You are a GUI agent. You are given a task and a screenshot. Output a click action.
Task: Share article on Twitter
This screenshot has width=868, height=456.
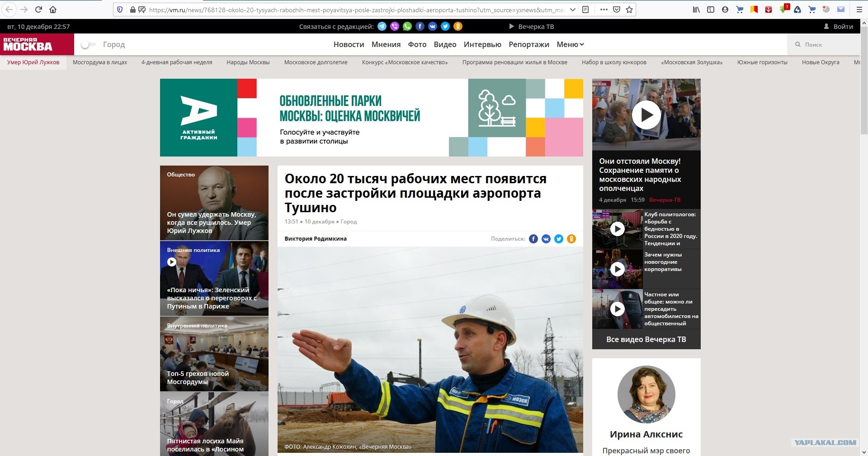pyautogui.click(x=559, y=239)
